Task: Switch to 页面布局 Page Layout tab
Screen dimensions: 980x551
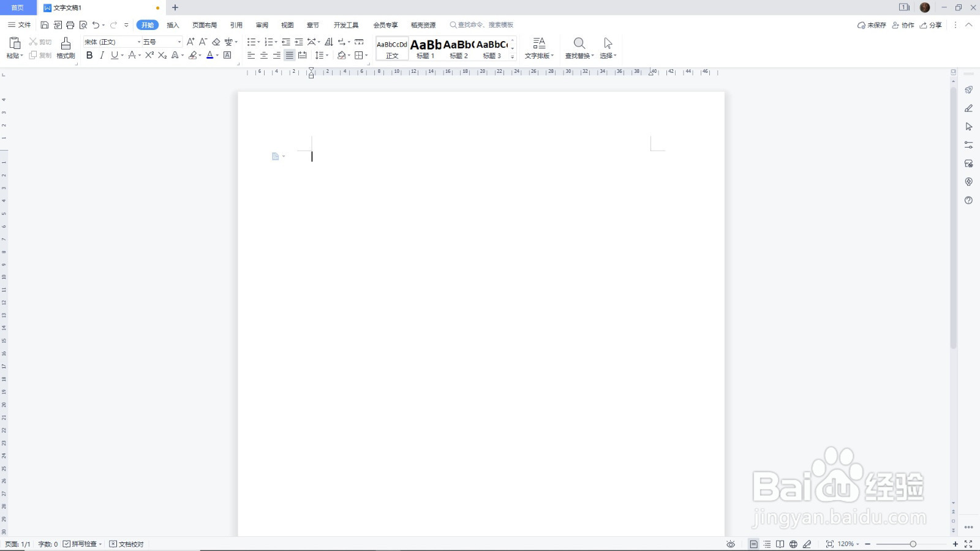Action: pos(205,25)
